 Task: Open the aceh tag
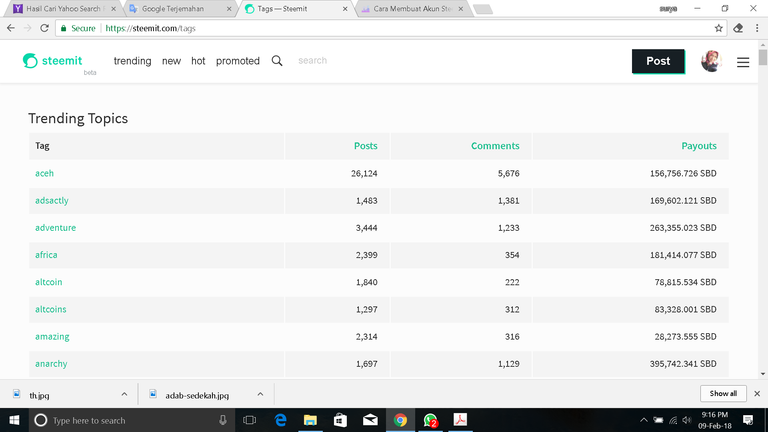[44, 173]
